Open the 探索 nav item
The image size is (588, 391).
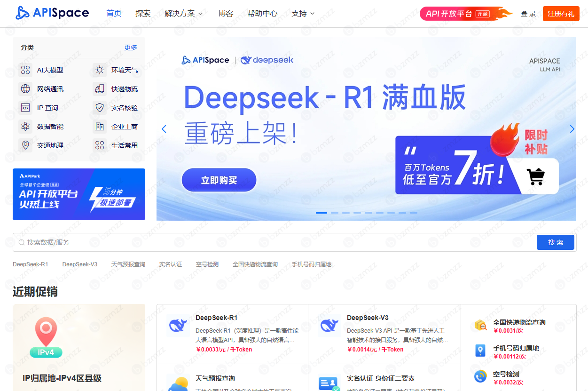143,14
